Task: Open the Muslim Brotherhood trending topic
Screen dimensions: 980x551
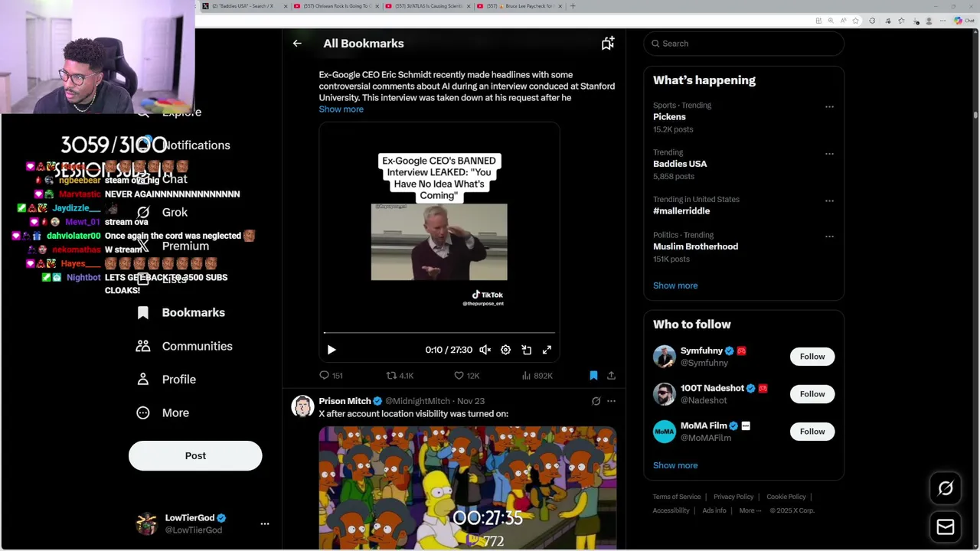Action: 695,246
